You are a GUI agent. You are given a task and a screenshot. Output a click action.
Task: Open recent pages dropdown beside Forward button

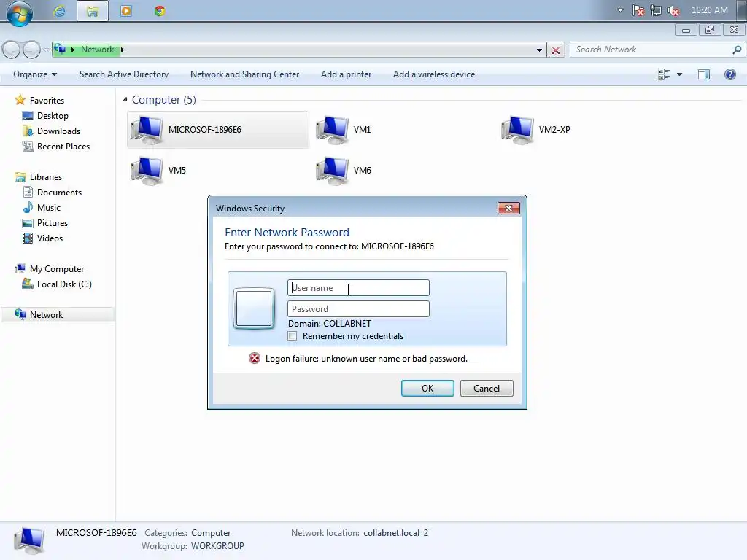tap(46, 50)
